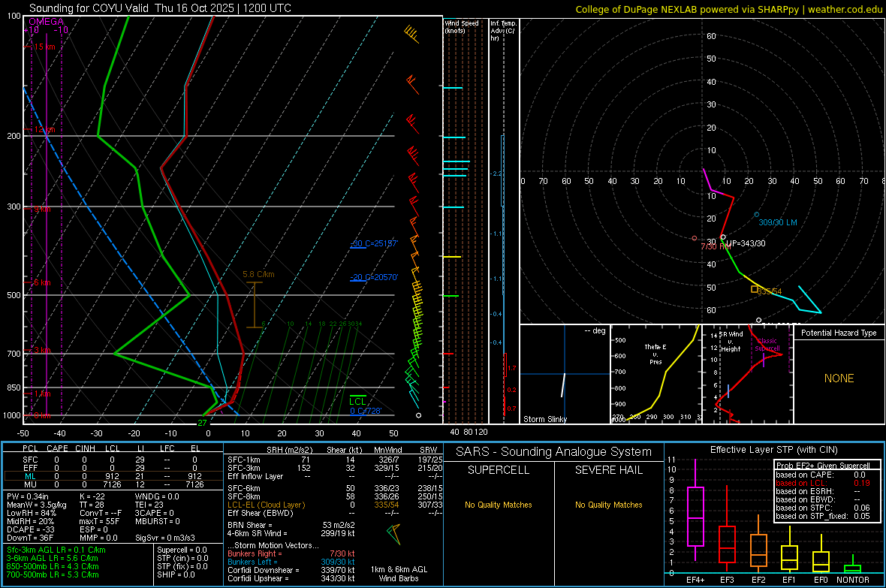Click the 0 C=728' freezing level label
The width and height of the screenshot is (886, 588).
pos(366,411)
